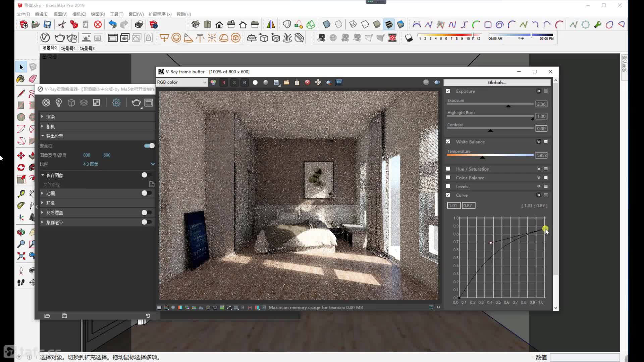Uncheck the White Balance checkbox
644x362 pixels.
448,142
